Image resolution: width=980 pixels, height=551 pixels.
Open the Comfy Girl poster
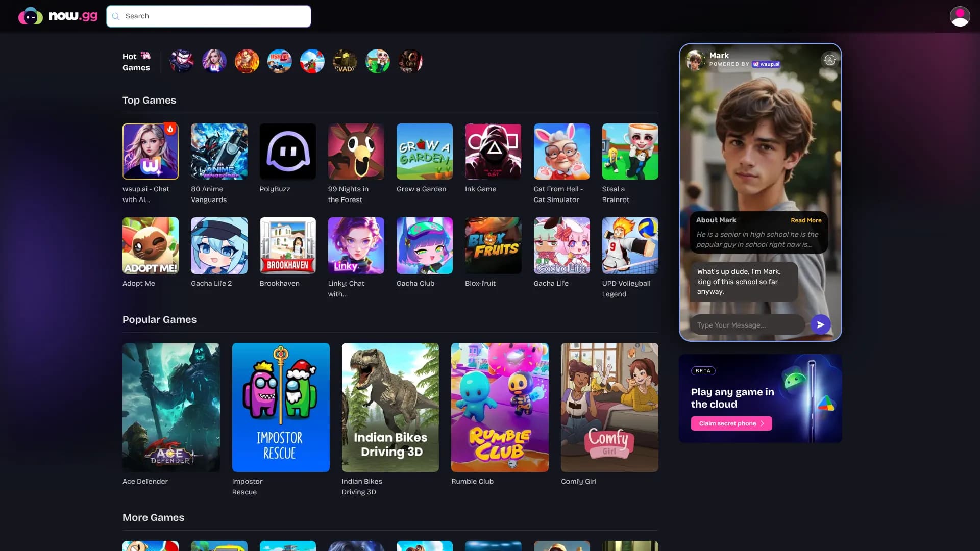(609, 407)
